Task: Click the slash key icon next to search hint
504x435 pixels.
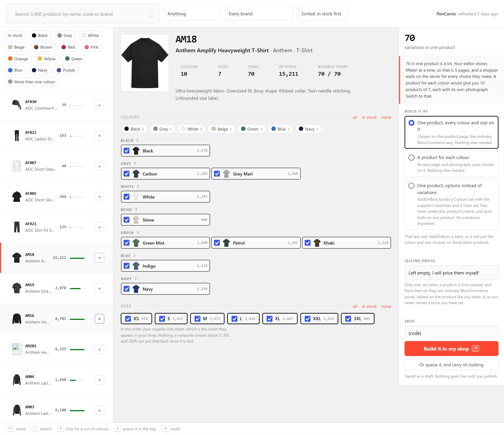Action: tap(35, 428)
